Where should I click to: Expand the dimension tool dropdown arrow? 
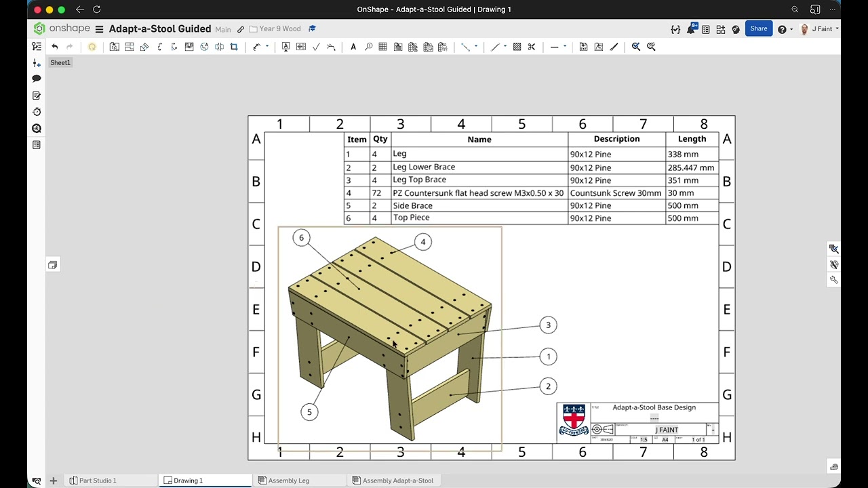click(x=267, y=47)
